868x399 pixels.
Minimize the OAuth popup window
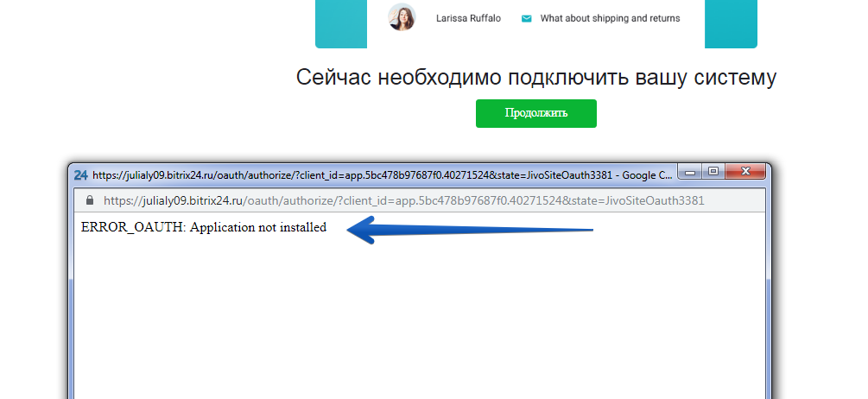(690, 172)
